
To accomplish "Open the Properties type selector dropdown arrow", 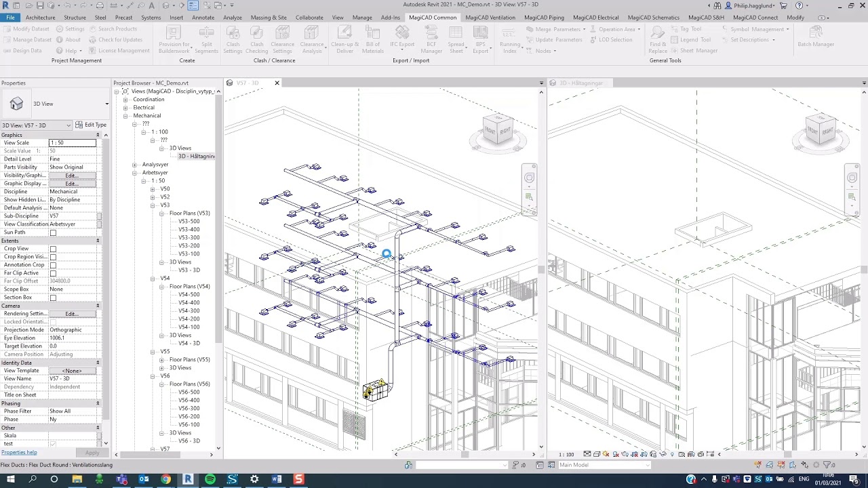I will (106, 104).
